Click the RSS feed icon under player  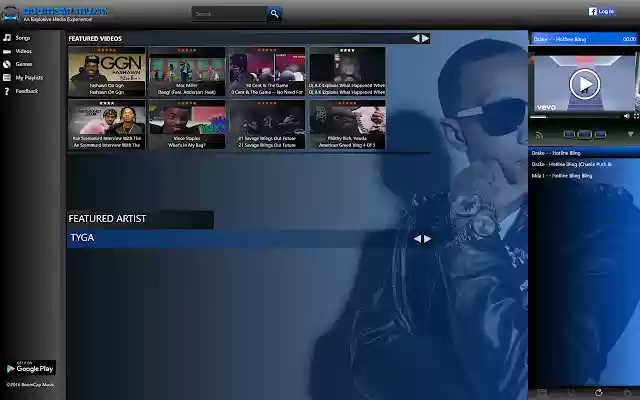coord(539,135)
